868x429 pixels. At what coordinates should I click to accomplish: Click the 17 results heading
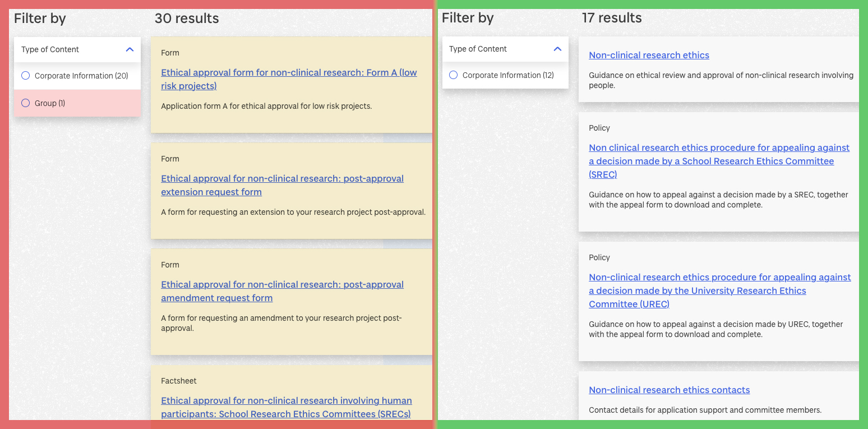pos(611,18)
